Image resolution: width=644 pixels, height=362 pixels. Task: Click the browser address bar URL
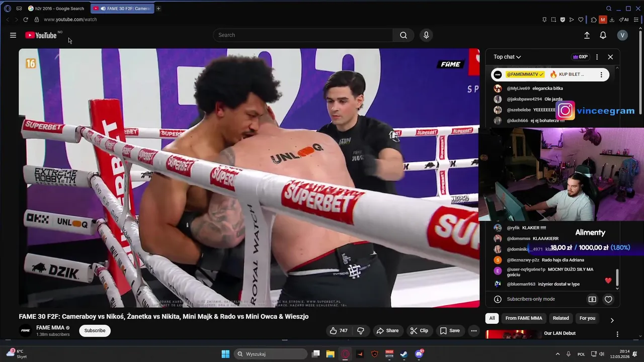[x=70, y=20]
